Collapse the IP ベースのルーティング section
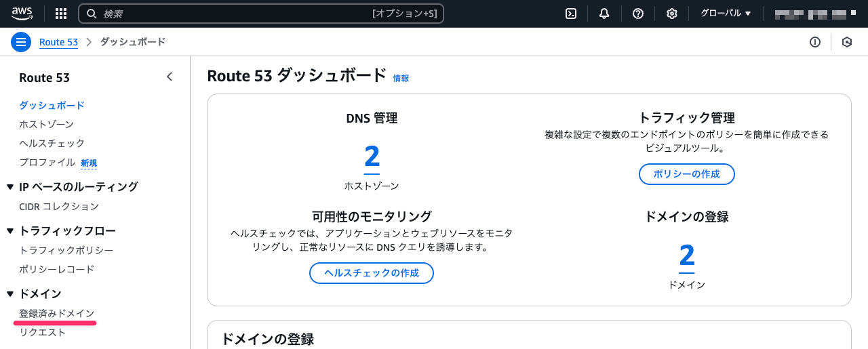 (10, 187)
